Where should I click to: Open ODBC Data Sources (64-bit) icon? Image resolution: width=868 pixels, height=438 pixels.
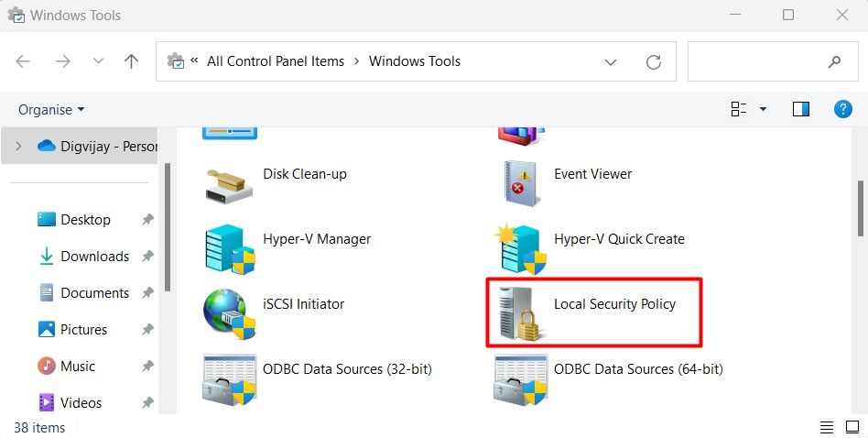tap(518, 378)
